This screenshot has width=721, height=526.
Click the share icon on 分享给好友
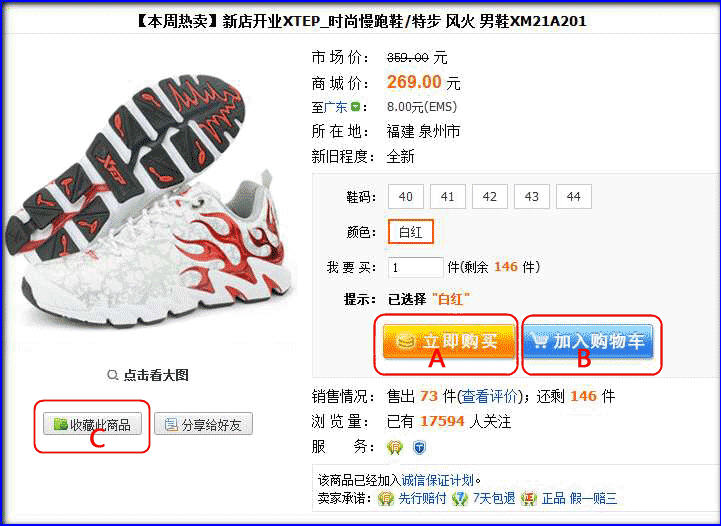pyautogui.click(x=171, y=424)
